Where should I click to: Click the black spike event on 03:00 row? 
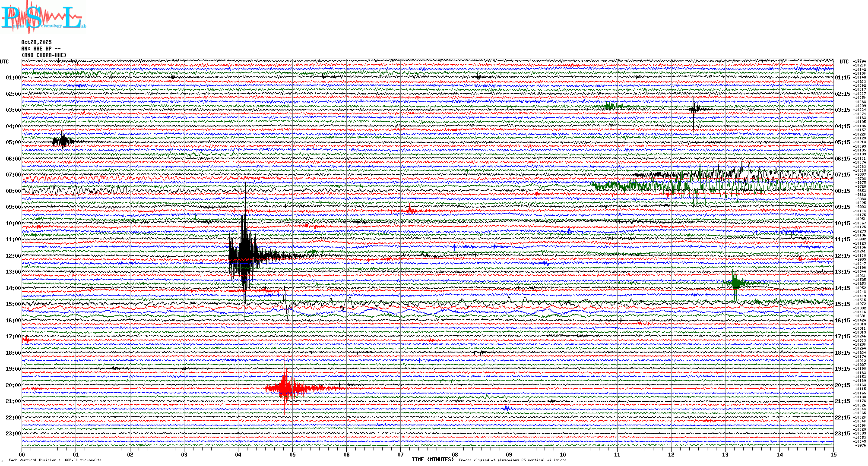(x=694, y=109)
